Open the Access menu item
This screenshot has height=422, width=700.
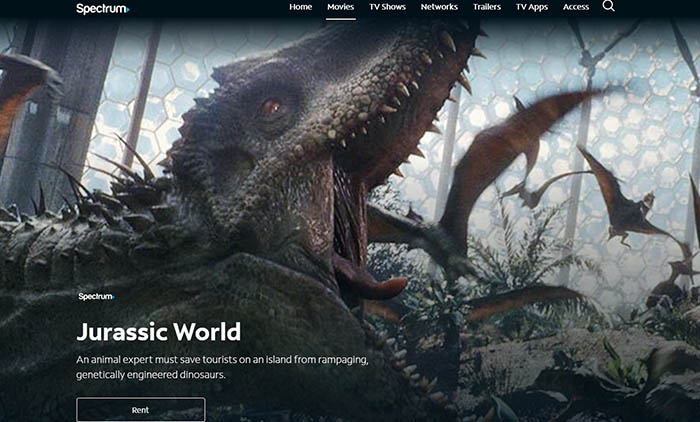click(576, 7)
